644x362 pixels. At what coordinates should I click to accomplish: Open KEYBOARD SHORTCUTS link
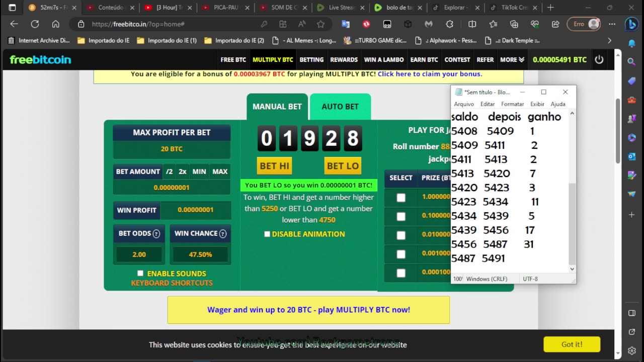[x=172, y=283]
